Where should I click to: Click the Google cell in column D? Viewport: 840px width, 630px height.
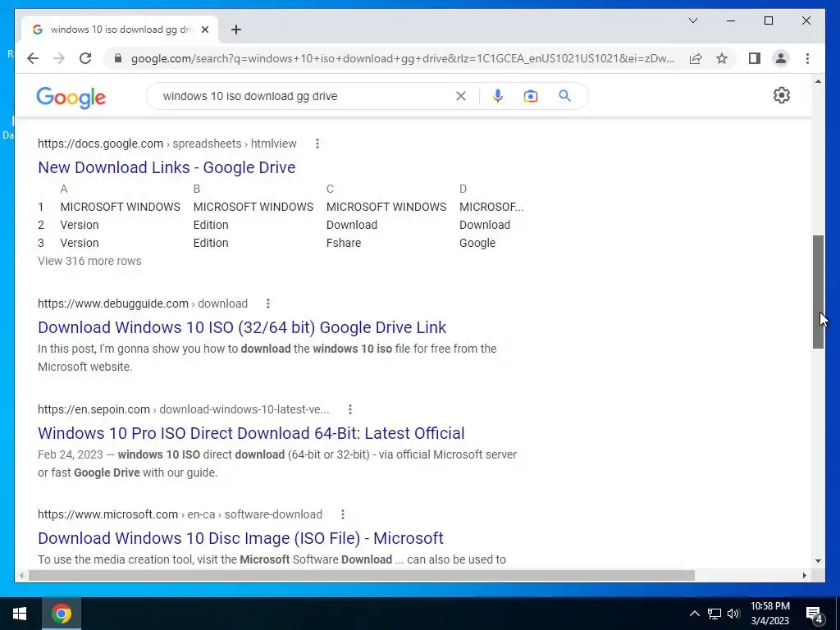point(477,243)
